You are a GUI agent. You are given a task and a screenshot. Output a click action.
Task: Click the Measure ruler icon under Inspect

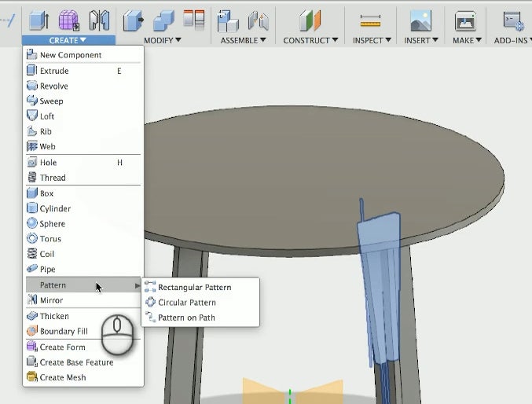coord(370,20)
